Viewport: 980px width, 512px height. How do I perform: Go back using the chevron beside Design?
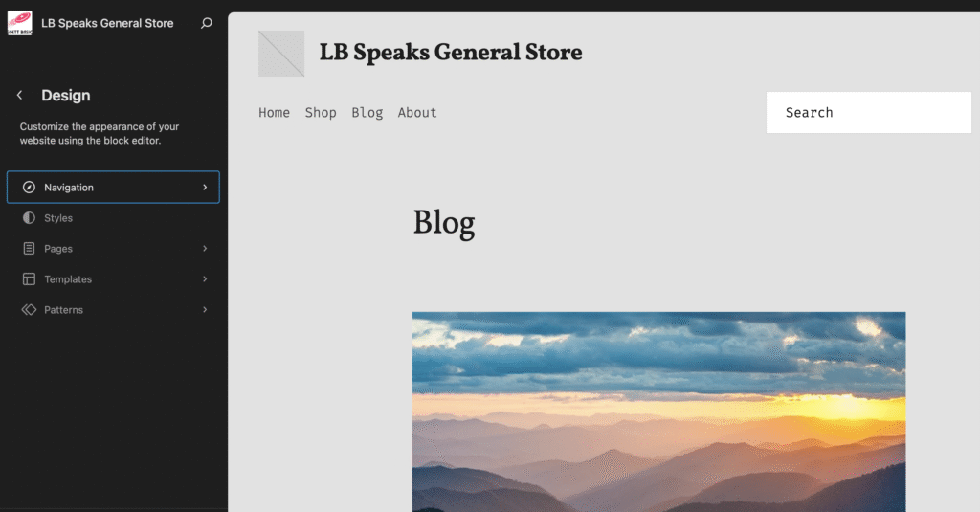pos(19,95)
